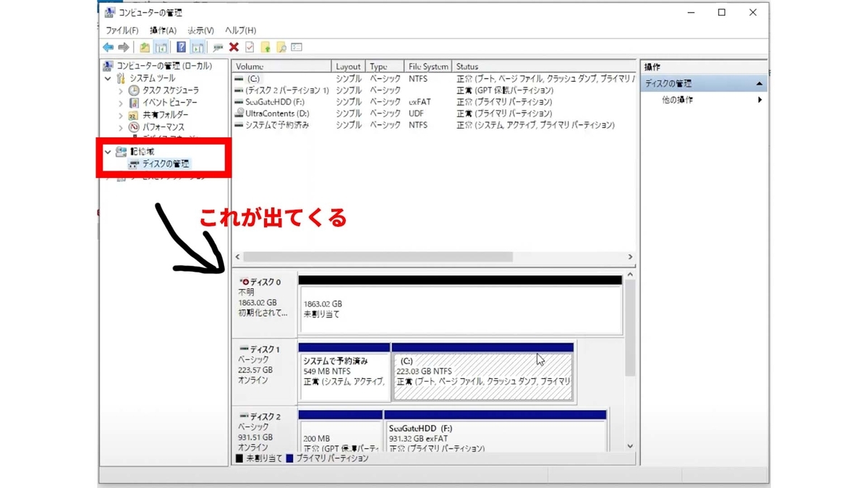Click the 共有フォルダー icon
Screen dimensions: 868x488
pyautogui.click(x=134, y=115)
